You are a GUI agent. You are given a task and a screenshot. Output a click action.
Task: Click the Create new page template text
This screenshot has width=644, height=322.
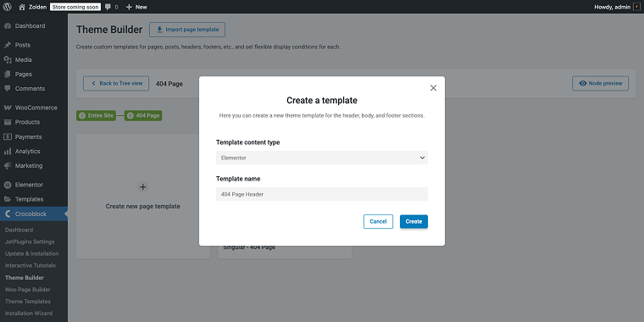coord(143,206)
